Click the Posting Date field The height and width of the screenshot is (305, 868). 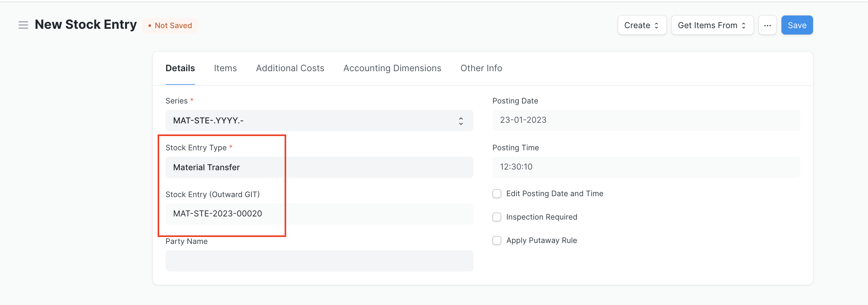646,120
